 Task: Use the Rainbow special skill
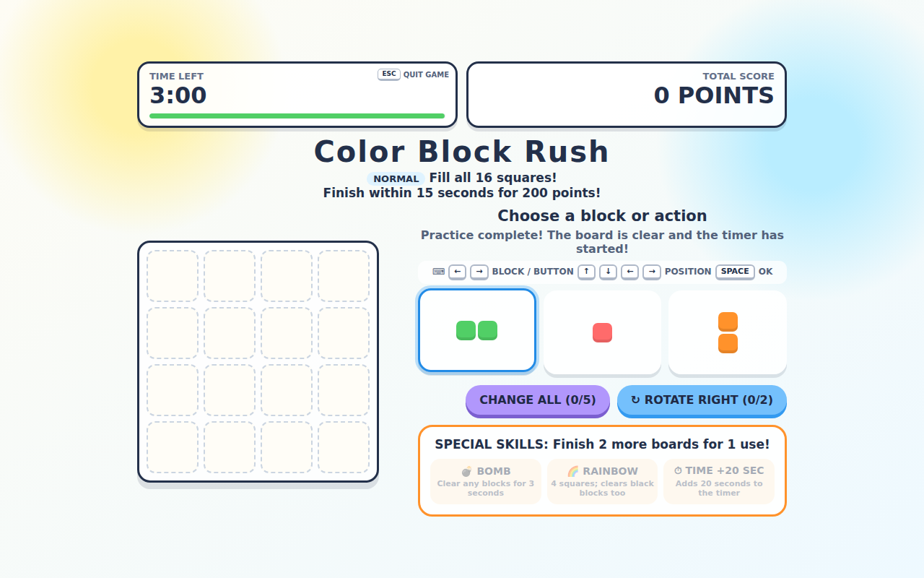pyautogui.click(x=602, y=481)
